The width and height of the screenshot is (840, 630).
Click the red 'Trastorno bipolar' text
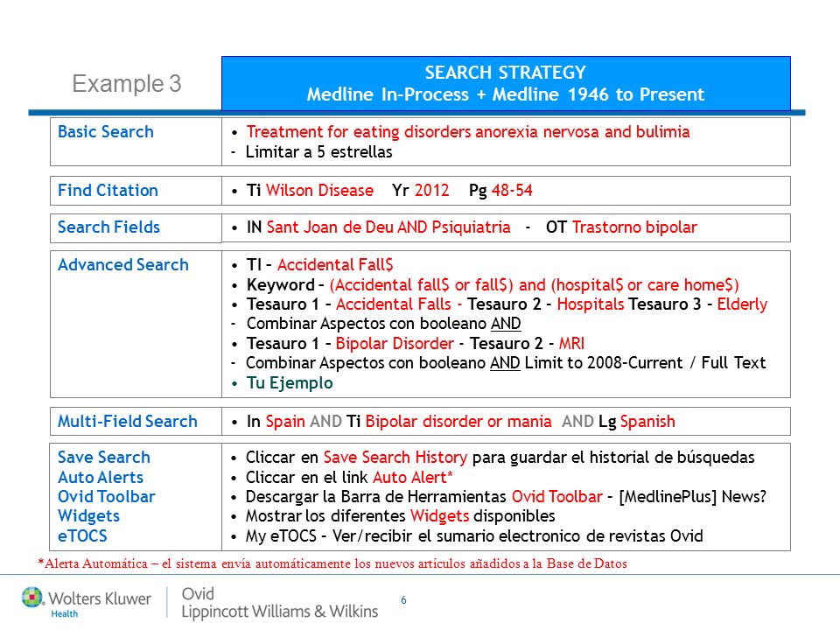pyautogui.click(x=635, y=227)
